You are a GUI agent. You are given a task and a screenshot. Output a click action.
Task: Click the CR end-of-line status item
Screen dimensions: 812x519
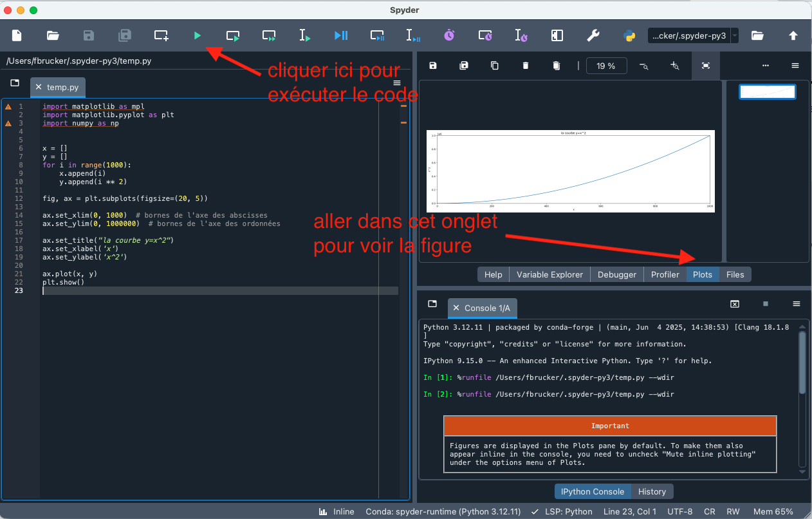coord(709,511)
